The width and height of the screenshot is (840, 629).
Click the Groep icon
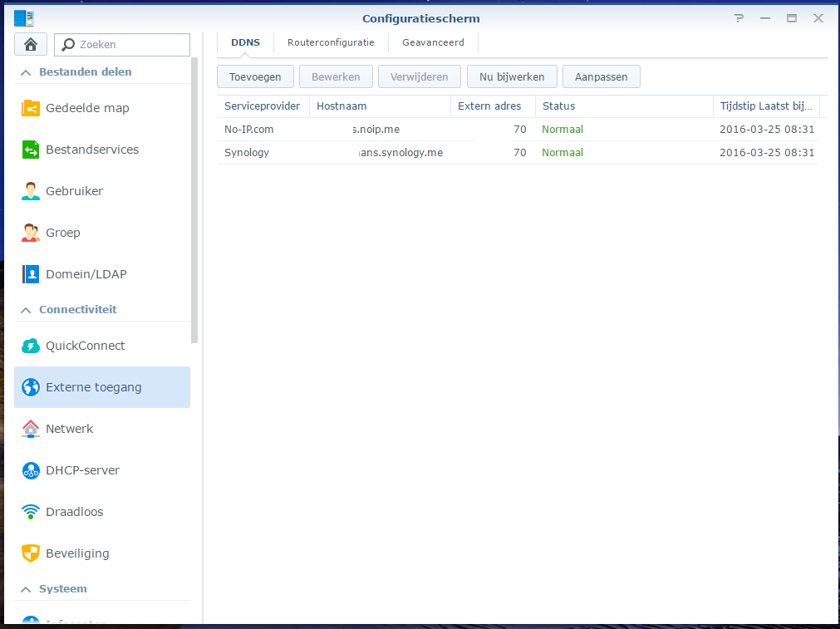coord(31,233)
